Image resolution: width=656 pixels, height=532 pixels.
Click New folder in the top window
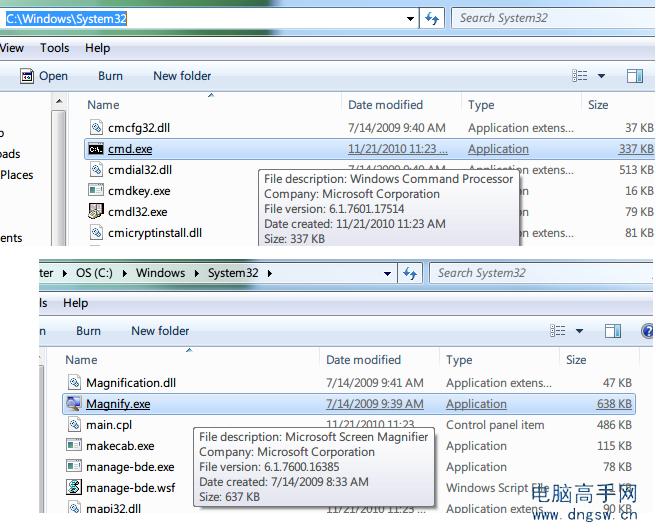point(182,76)
